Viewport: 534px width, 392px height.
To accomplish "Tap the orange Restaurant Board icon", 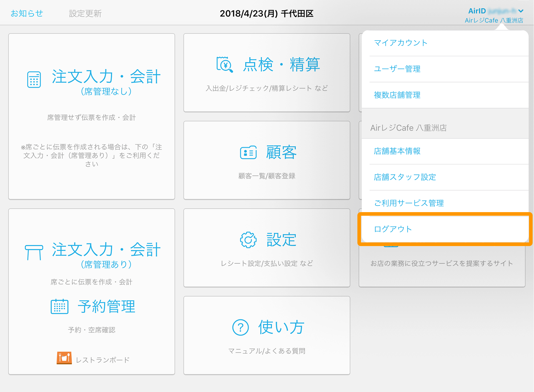I will click(x=64, y=358).
